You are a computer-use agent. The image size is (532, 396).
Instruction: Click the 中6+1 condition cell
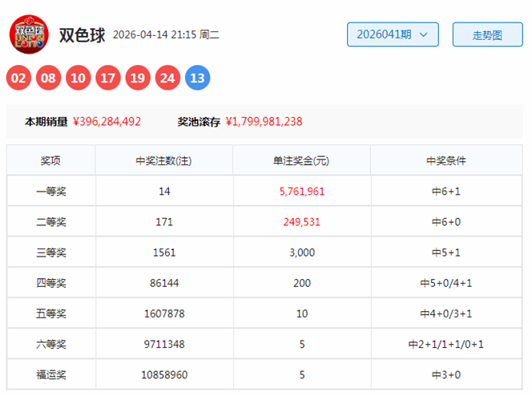pos(446,192)
